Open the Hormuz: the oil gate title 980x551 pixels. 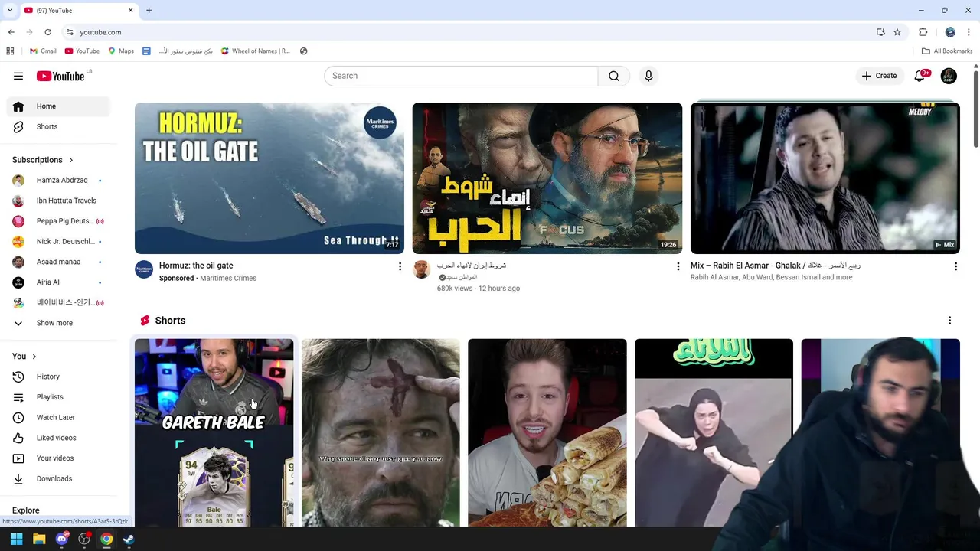[196, 266]
